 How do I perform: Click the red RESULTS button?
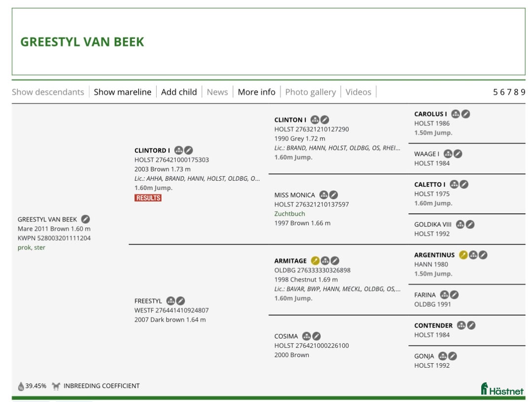coord(148,198)
